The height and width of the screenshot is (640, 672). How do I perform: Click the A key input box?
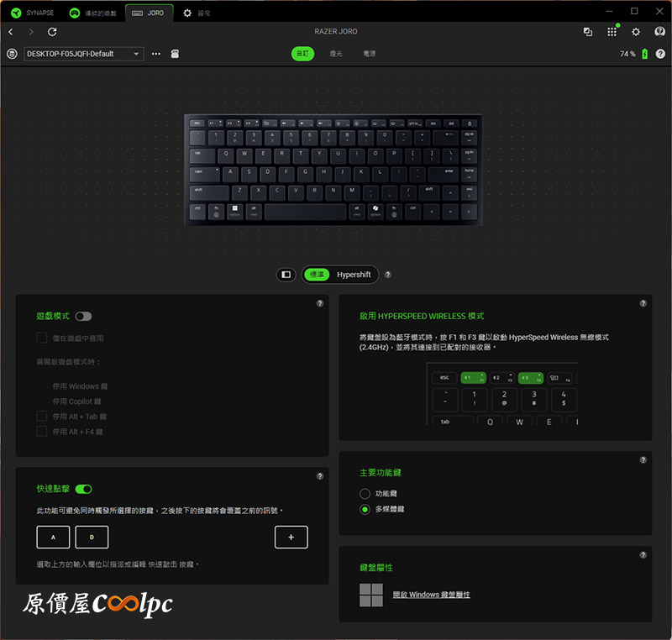pos(53,538)
